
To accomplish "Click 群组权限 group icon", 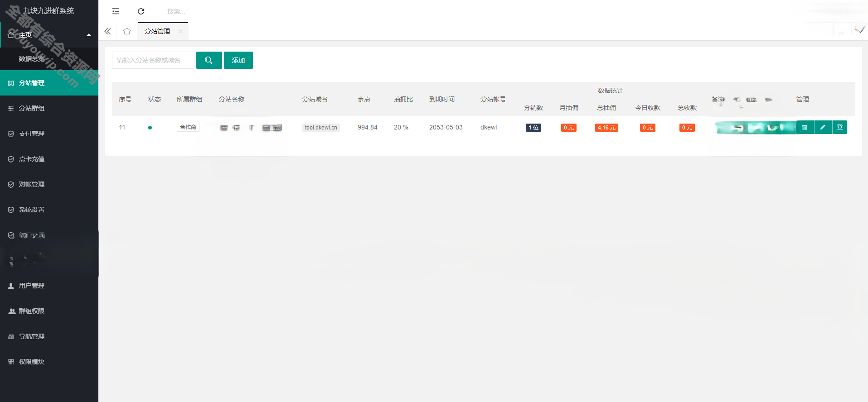I will tap(12, 311).
